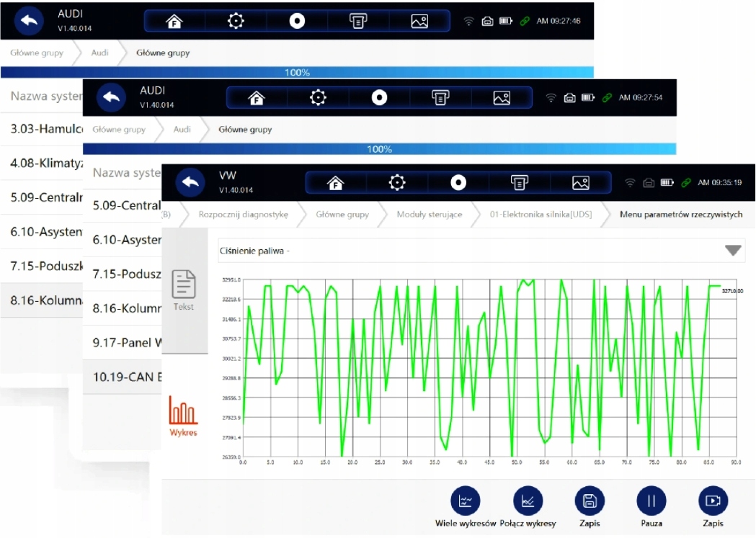Open gallery icon in rear AUDI window
This screenshot has height=538, width=756.
(419, 21)
